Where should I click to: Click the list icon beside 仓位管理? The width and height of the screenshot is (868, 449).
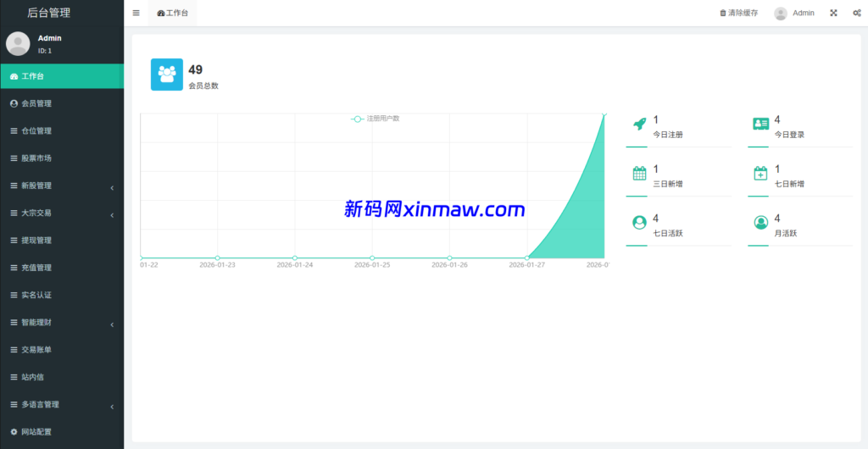pos(14,131)
